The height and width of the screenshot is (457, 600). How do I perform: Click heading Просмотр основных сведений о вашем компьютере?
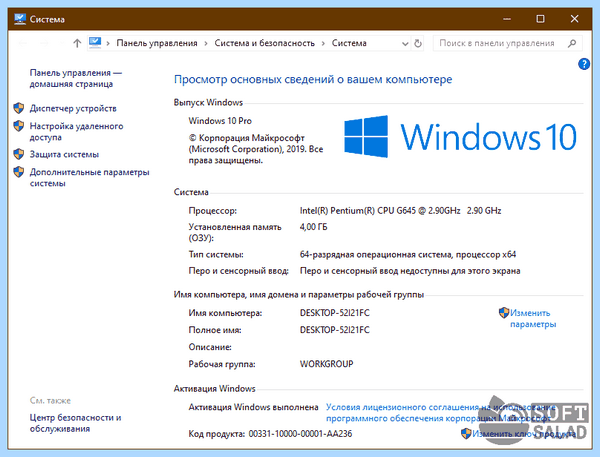313,79
